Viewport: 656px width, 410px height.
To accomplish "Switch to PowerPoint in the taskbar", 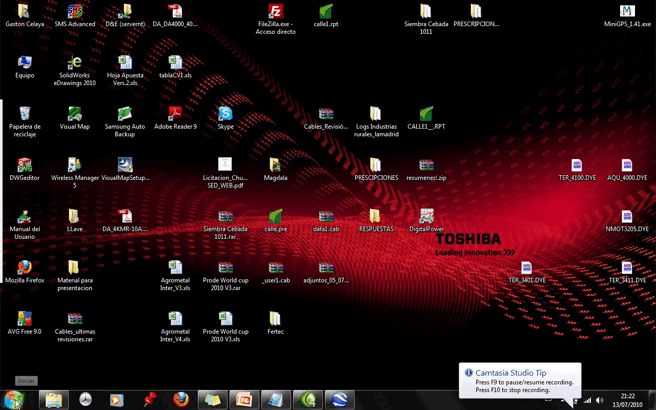I will (x=244, y=400).
